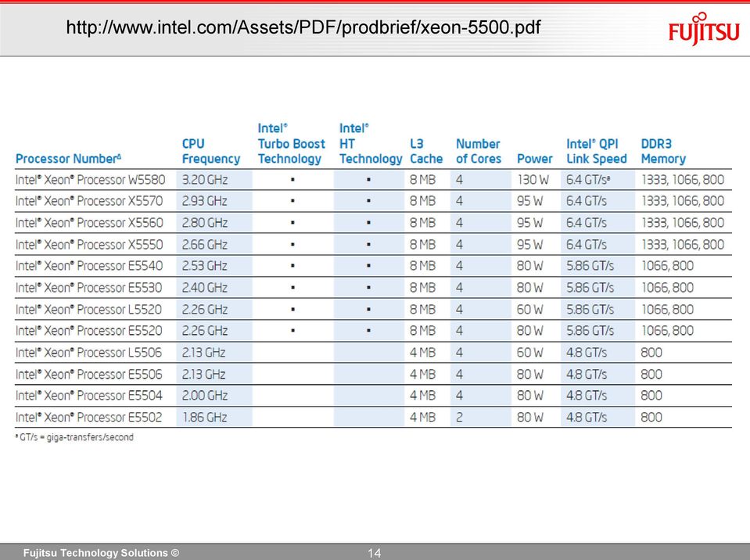
Task: Select the CPU Frequency column header
Action: pyautogui.click(x=211, y=151)
